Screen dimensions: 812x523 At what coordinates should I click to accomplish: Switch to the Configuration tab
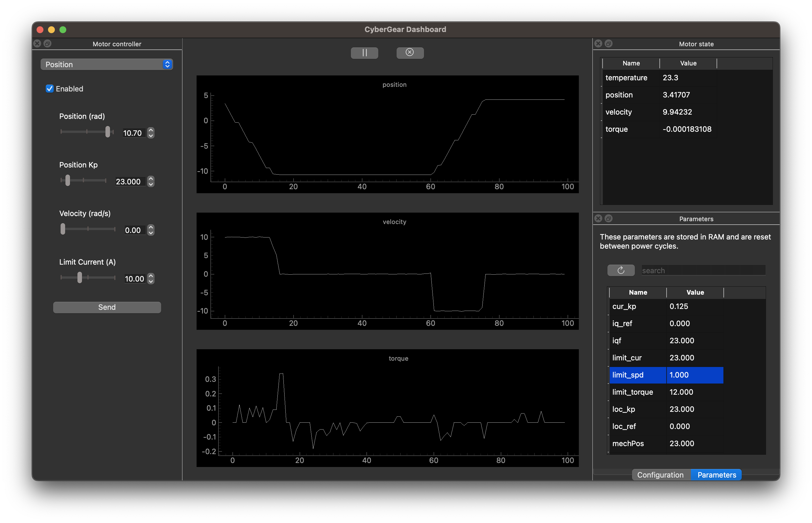660,474
